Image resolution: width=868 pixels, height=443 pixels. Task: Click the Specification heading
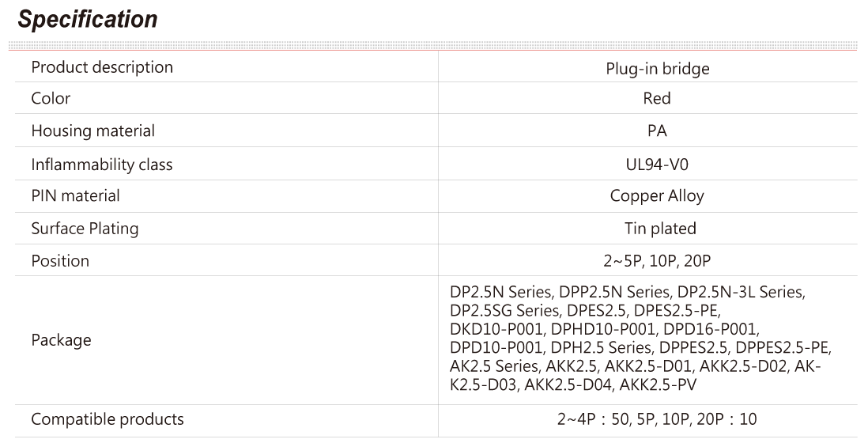click(88, 19)
